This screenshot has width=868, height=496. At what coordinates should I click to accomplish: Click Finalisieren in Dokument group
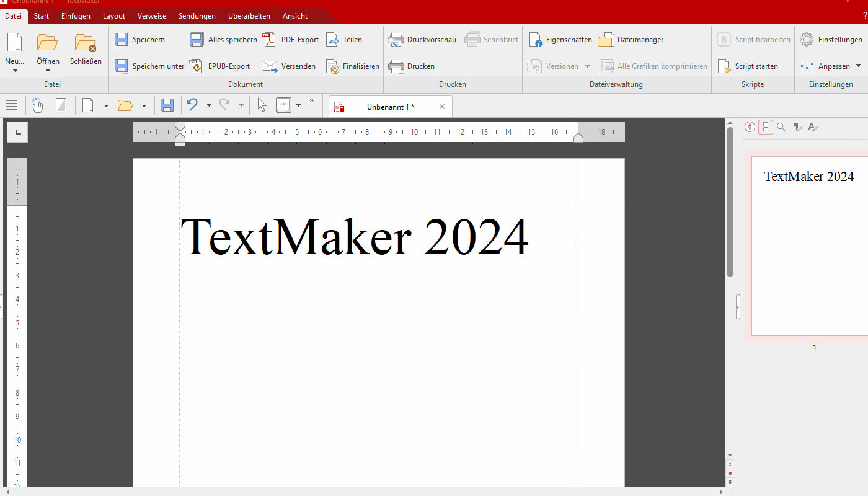(x=352, y=66)
